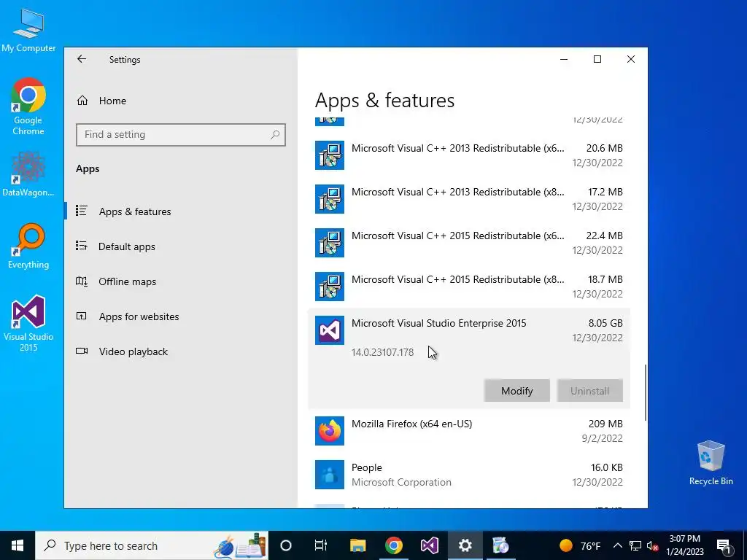Open the DataWagon desktop shortcut

coord(28,174)
